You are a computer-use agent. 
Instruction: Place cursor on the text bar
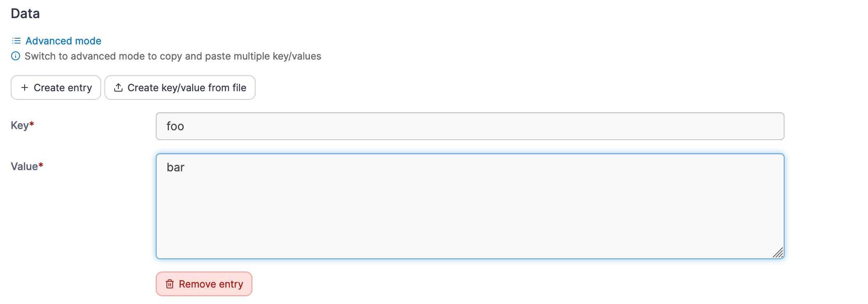coord(175,167)
